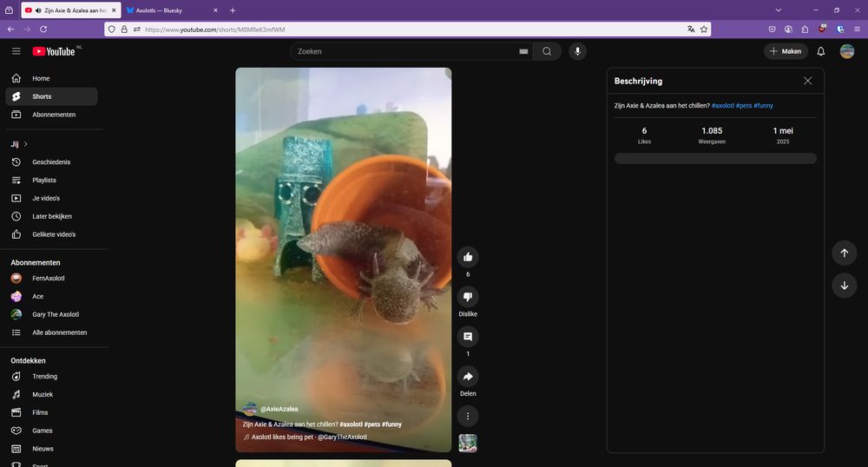This screenshot has width=868, height=467.
Task: Reload the current page
Action: coord(43,30)
